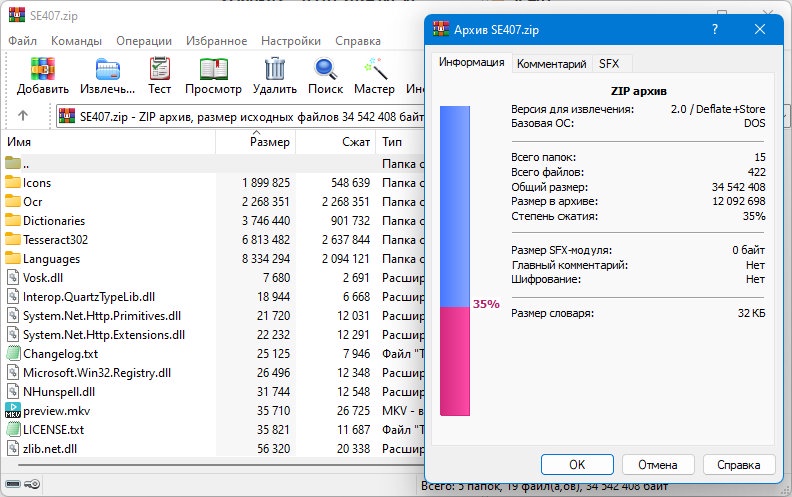Image resolution: width=792 pixels, height=497 pixels.
Task: Click the LICENSE.txt notepad icon
Action: tap(13, 429)
